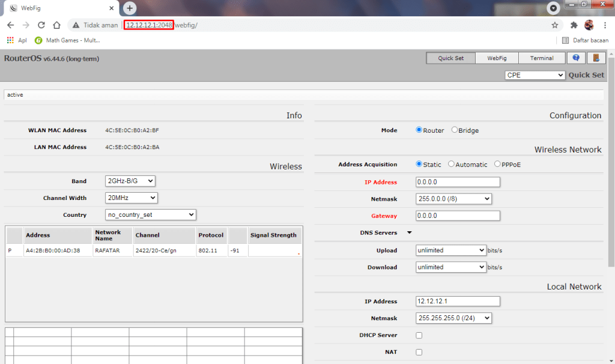The image size is (615, 364).
Task: Click the Gateway input field
Action: (458, 216)
